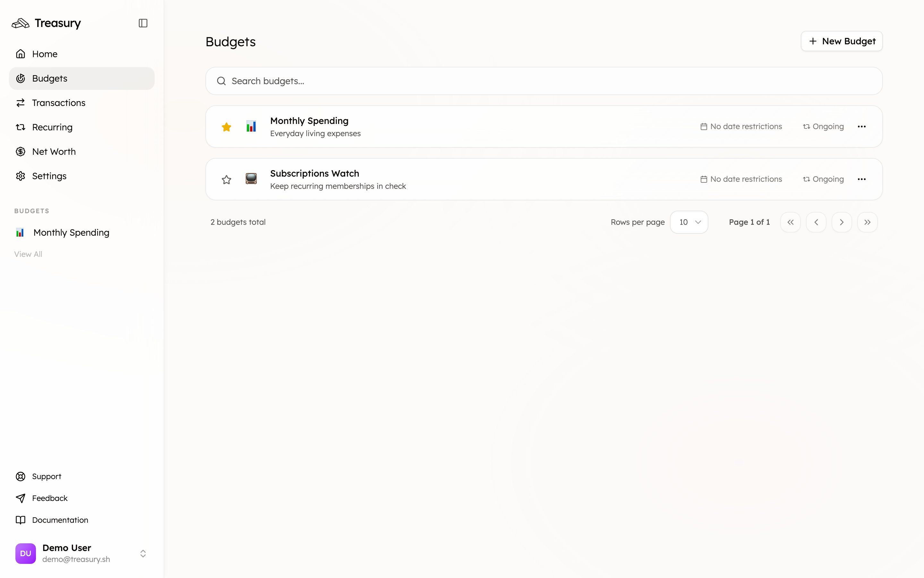This screenshot has height=578, width=924.
Task: Open the Subscriptions Watch budget title
Action: (315, 173)
